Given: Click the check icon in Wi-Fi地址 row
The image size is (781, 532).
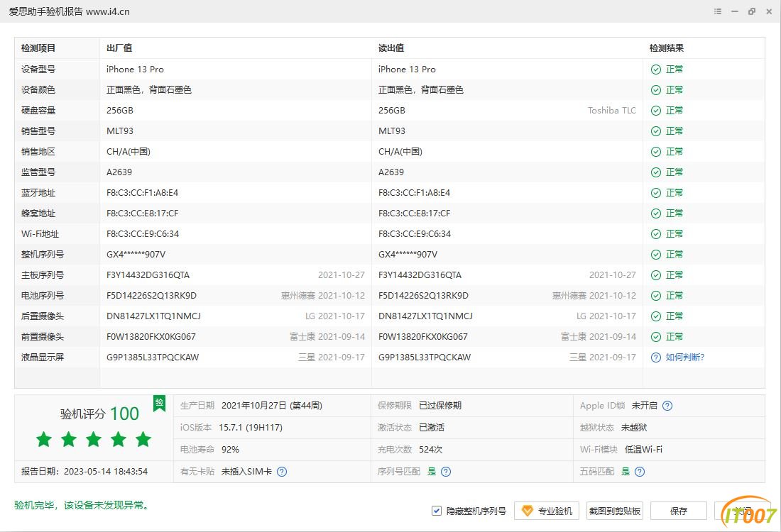Looking at the screenshot, I should tap(656, 234).
